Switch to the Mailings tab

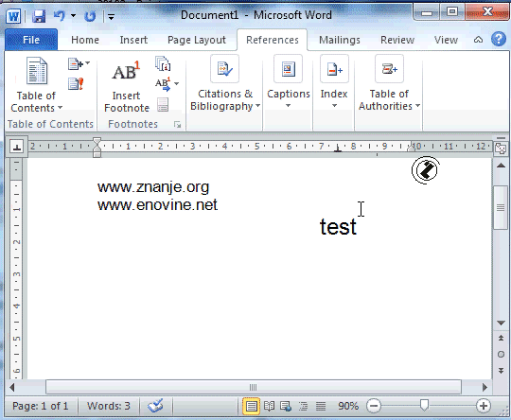coord(340,40)
